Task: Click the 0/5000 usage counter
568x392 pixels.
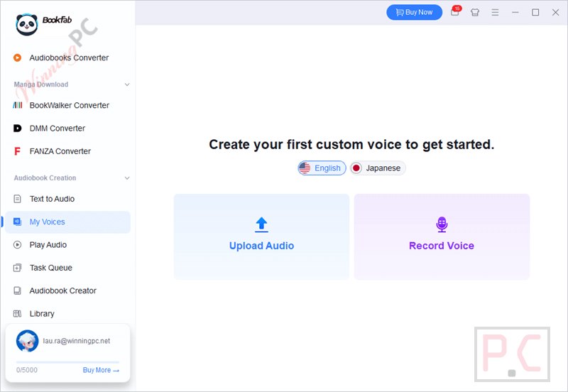Action: 27,370
